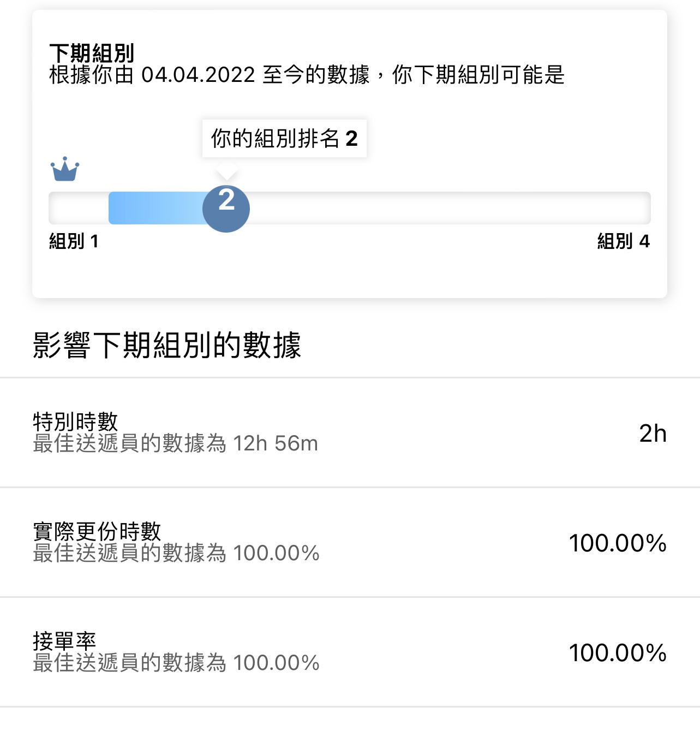Image resolution: width=700 pixels, height=754 pixels.
Task: Open the 接單率 row
Action: [x=350, y=652]
